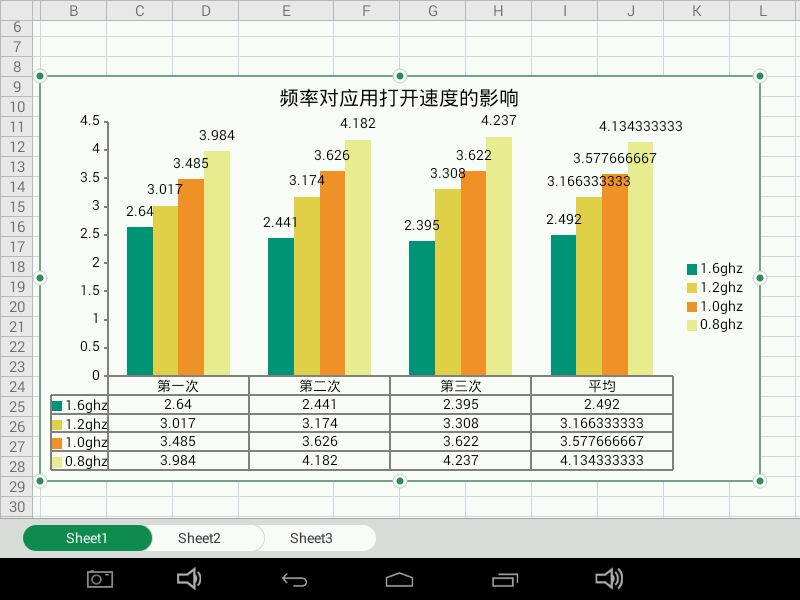The height and width of the screenshot is (600, 800).
Task: Select row 7 header
Action: pos(17,47)
